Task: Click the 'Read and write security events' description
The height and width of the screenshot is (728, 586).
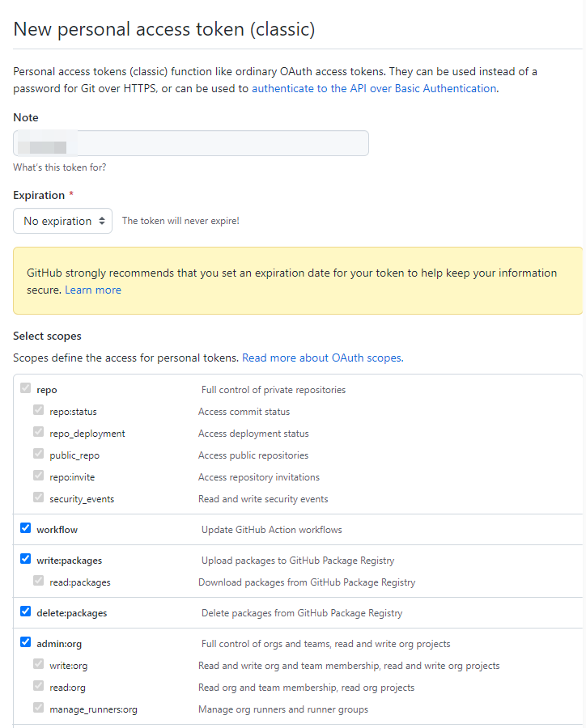Action: pyautogui.click(x=263, y=499)
